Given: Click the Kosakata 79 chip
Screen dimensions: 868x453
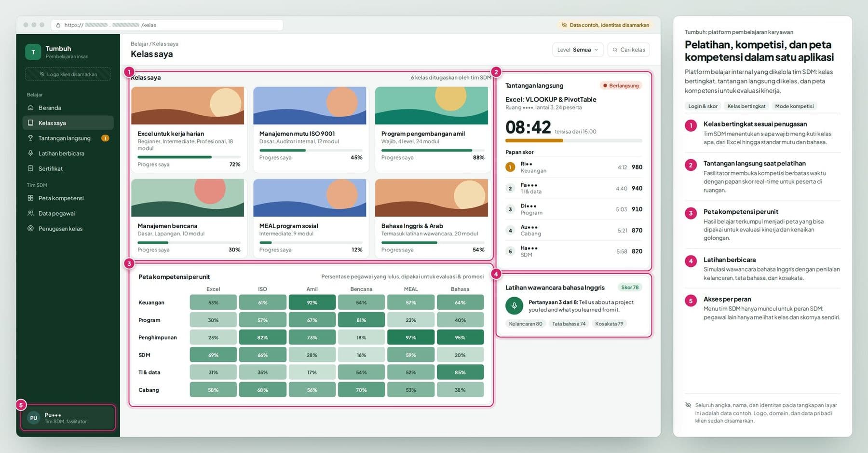Looking at the screenshot, I should (609, 324).
